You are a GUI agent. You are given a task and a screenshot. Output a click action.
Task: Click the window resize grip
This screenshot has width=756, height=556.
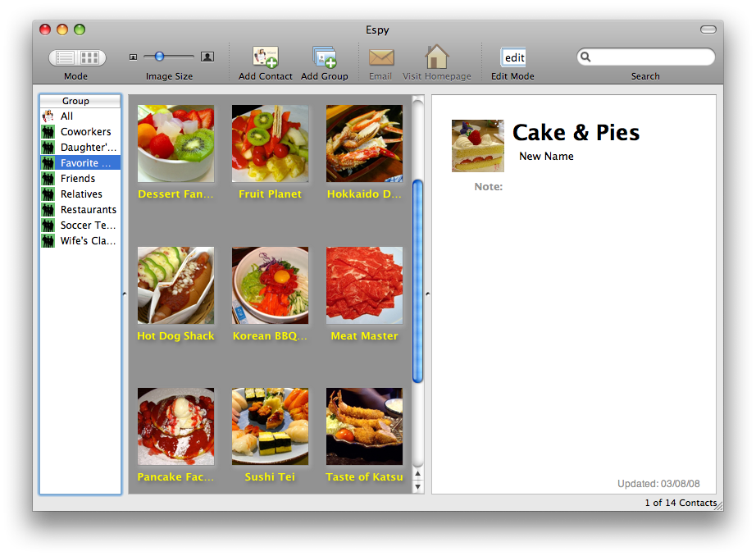point(718,506)
